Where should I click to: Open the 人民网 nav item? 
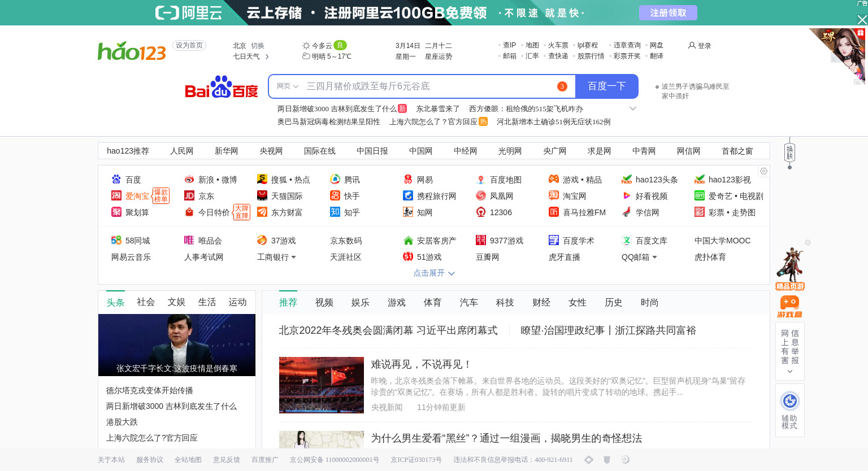point(182,151)
